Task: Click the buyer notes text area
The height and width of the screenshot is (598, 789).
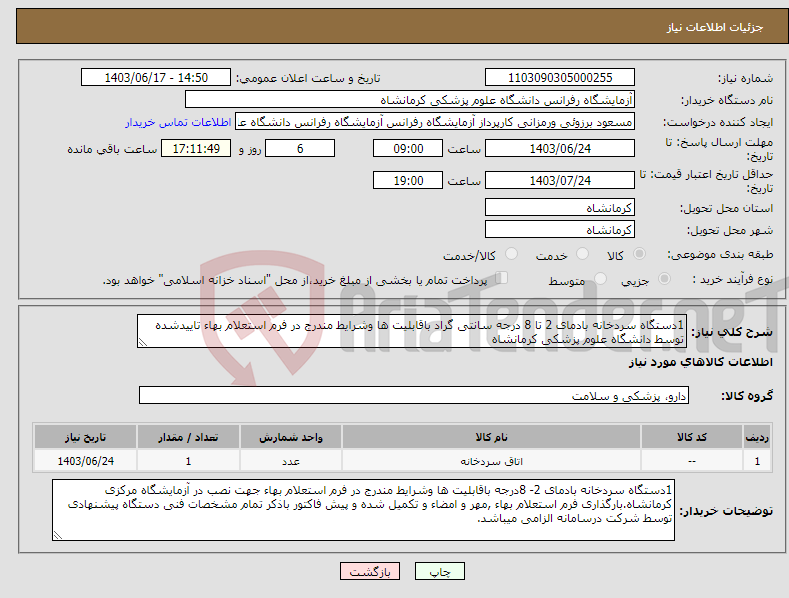Action: (x=363, y=510)
